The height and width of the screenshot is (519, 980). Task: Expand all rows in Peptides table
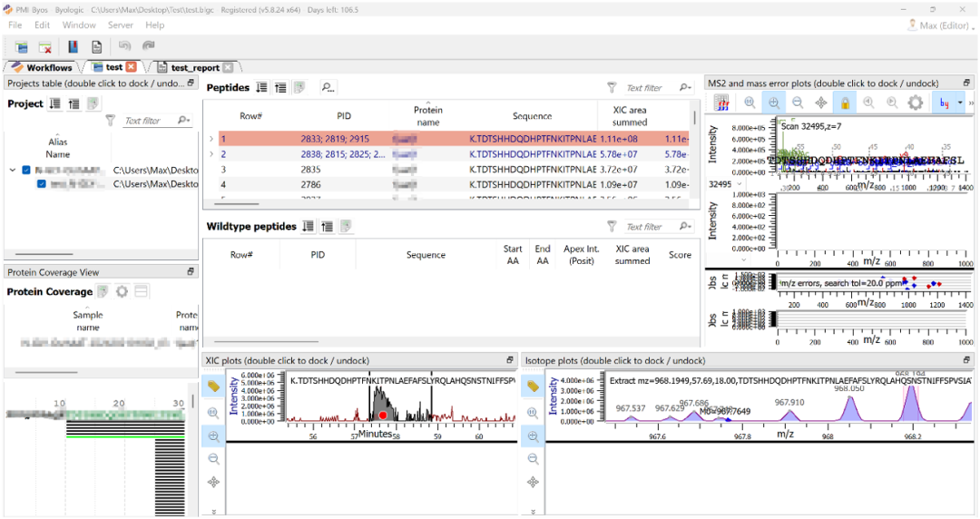262,88
